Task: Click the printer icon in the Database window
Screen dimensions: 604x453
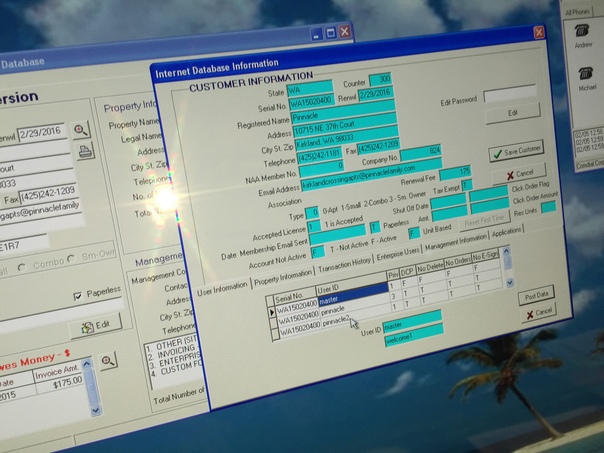Action: point(86,152)
